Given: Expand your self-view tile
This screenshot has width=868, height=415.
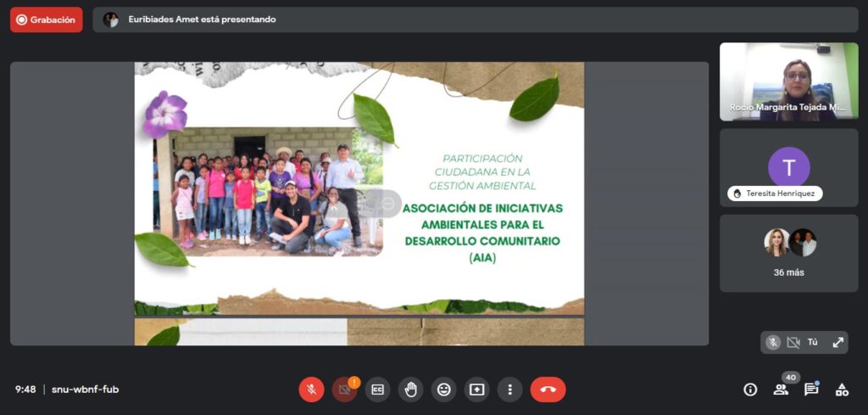Looking at the screenshot, I should pyautogui.click(x=837, y=342).
